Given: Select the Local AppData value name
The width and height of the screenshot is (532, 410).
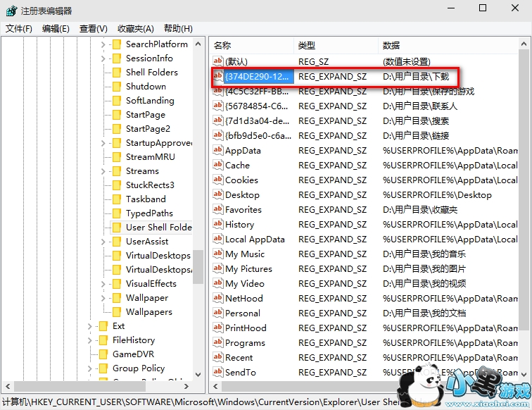Looking at the screenshot, I should pos(255,240).
